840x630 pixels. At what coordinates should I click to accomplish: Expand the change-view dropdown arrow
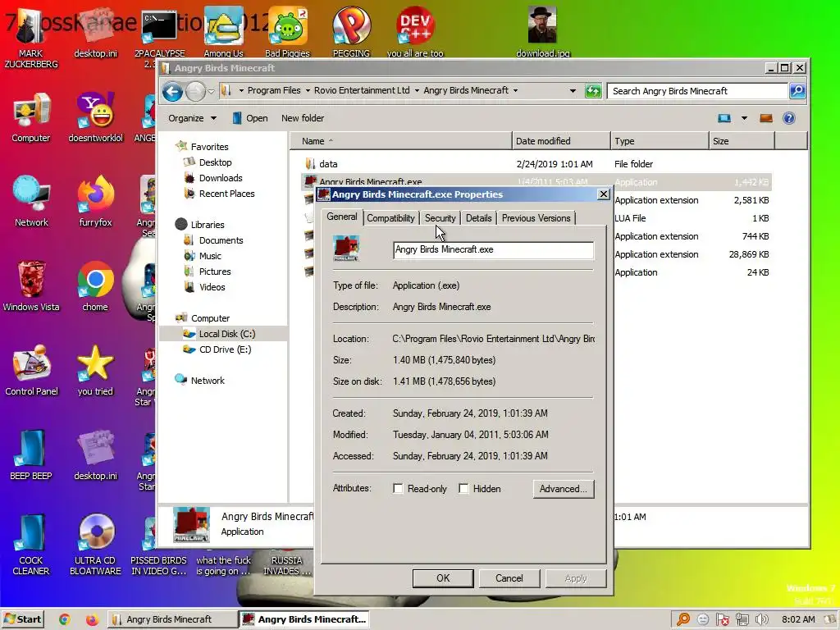click(744, 118)
